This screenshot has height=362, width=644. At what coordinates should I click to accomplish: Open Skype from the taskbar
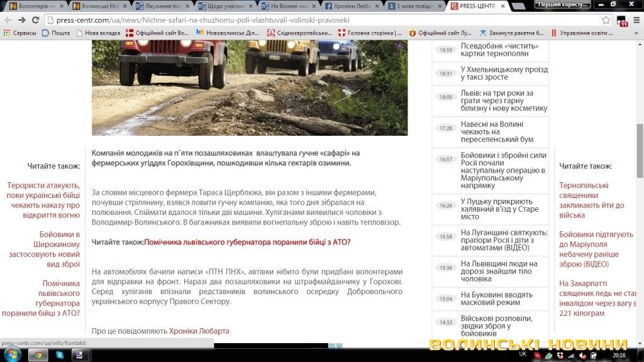(59, 355)
